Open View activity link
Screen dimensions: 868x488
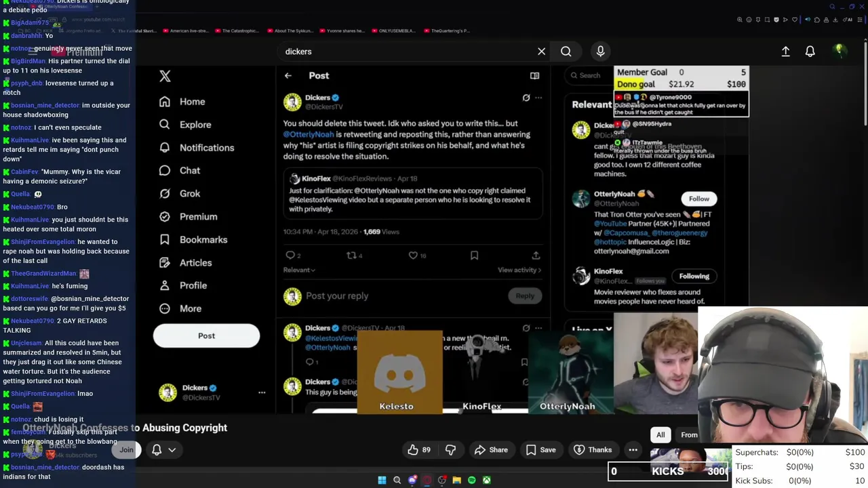click(x=519, y=270)
